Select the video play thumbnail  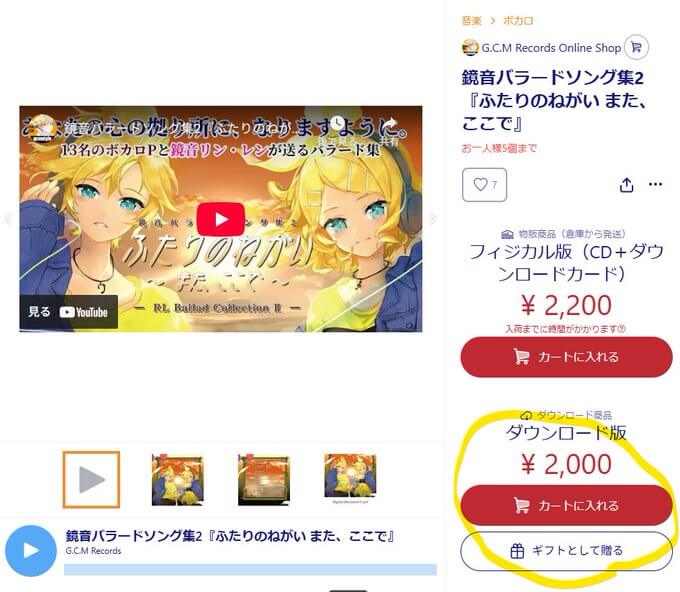coord(91,479)
